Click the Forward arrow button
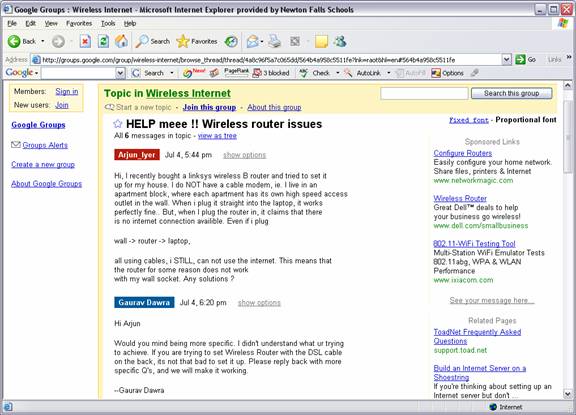 coord(58,42)
